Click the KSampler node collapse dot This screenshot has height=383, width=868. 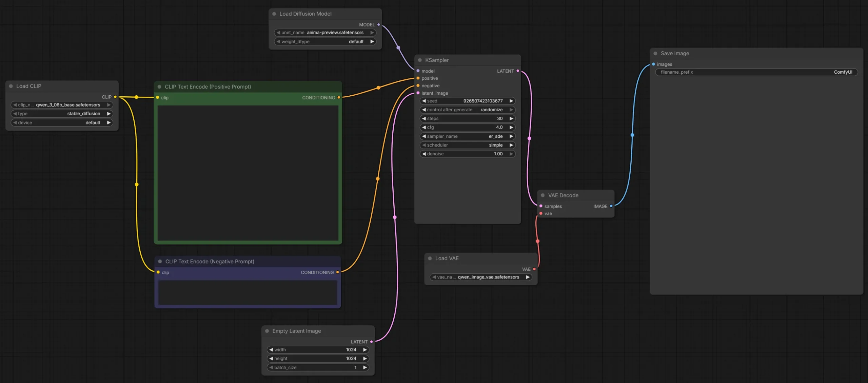[x=420, y=60]
